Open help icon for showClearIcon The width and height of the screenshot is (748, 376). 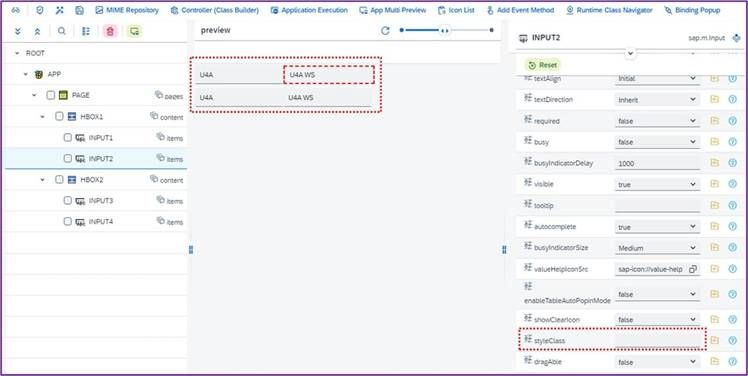pyautogui.click(x=733, y=319)
